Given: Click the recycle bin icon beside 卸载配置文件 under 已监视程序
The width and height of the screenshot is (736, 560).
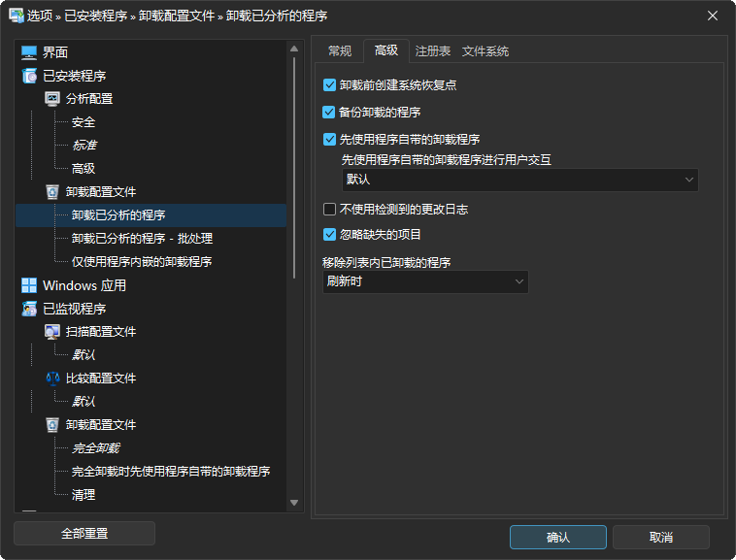Looking at the screenshot, I should [x=52, y=425].
